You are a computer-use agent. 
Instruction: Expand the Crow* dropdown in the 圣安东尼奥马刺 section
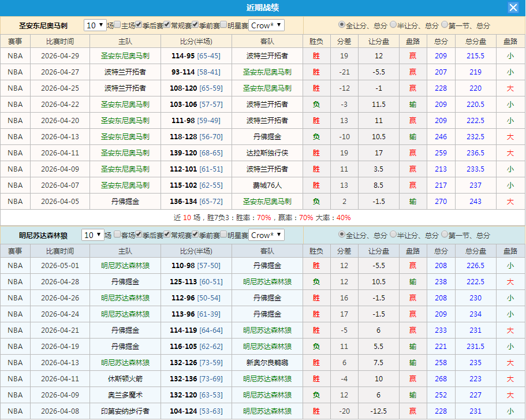click(x=266, y=25)
